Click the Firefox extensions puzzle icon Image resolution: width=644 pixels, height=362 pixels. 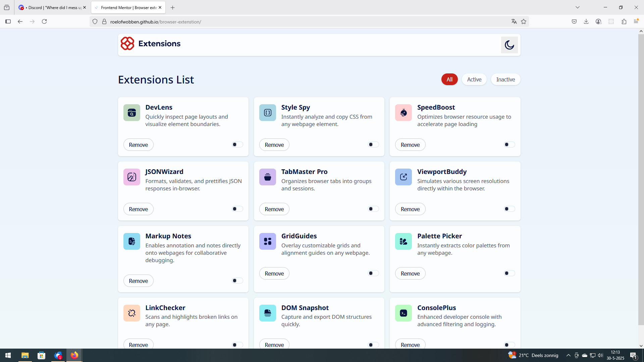[x=624, y=21]
